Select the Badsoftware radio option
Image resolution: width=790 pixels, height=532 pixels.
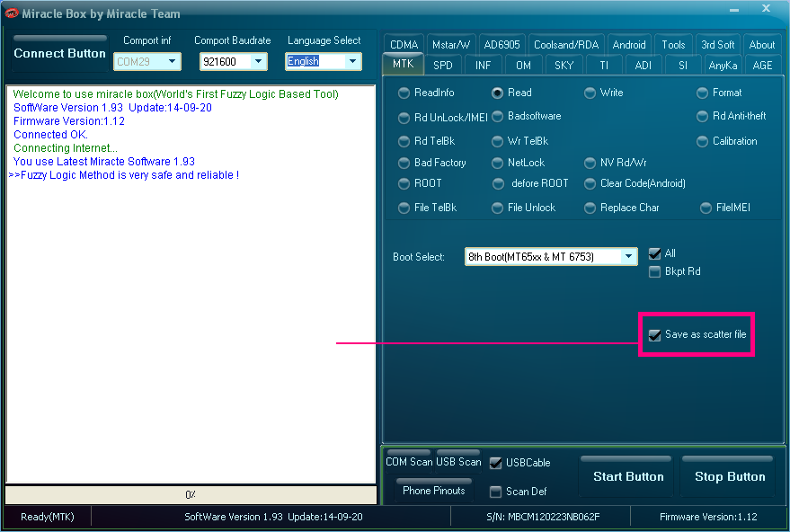[497, 117]
